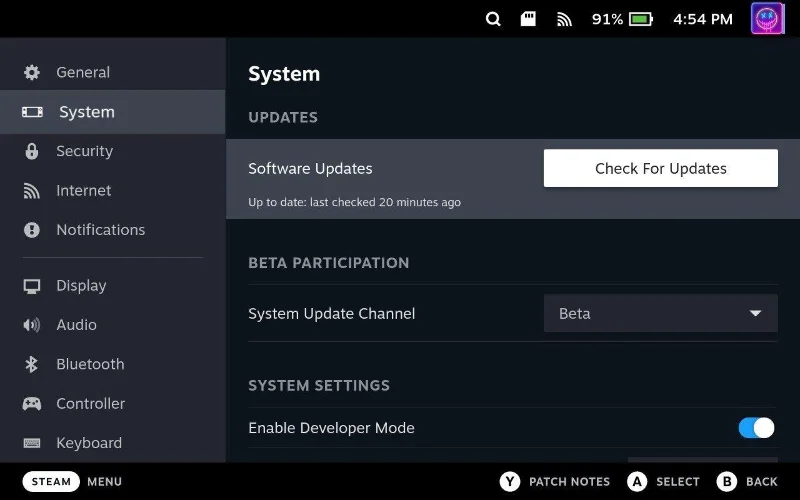Screen dimensions: 800x500
Task: Open Audio settings in sidebar
Action: [x=76, y=325]
